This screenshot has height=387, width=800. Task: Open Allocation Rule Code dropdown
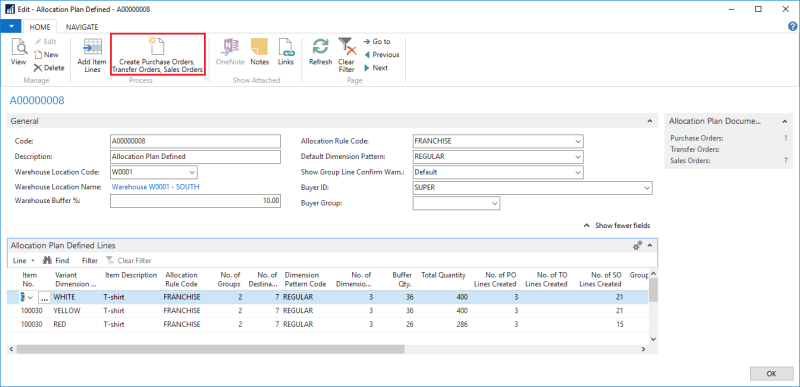click(x=578, y=141)
